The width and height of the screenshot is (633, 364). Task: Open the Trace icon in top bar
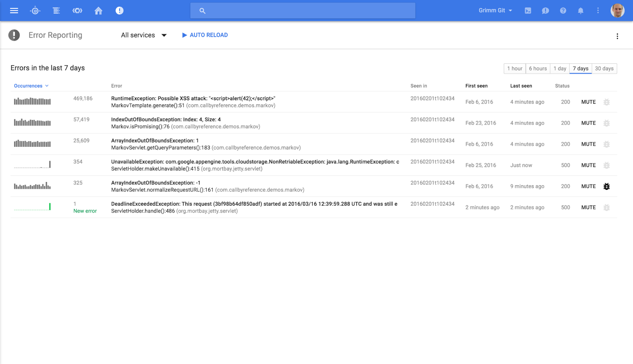coord(78,11)
